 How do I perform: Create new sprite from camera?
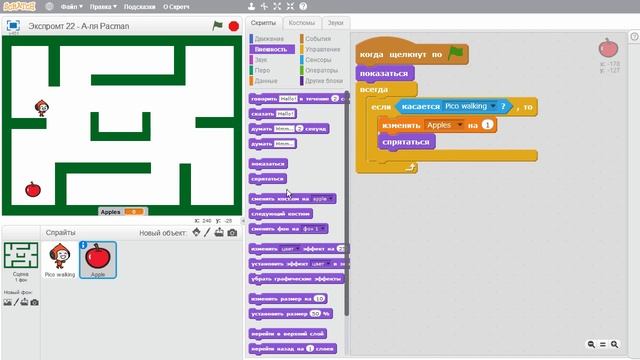coord(232,233)
